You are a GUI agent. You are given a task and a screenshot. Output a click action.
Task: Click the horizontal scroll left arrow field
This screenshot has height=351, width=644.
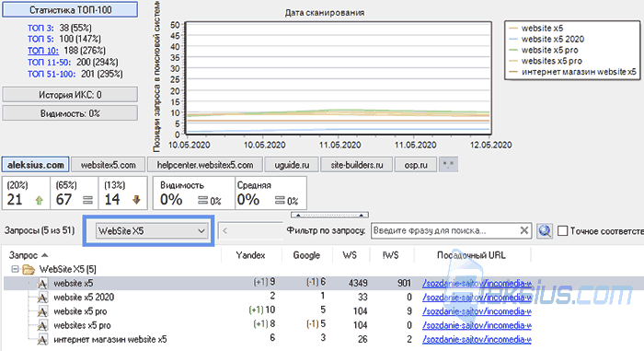pyautogui.click(x=250, y=231)
